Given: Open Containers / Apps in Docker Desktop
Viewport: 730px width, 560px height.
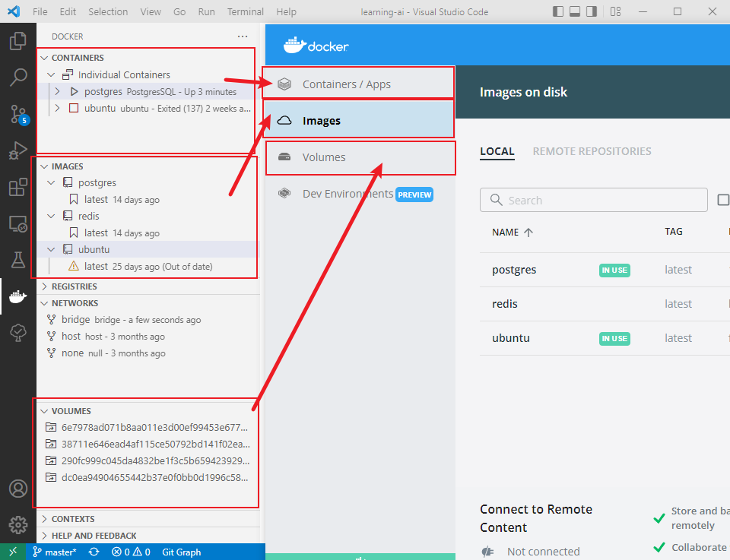Looking at the screenshot, I should pos(358,84).
